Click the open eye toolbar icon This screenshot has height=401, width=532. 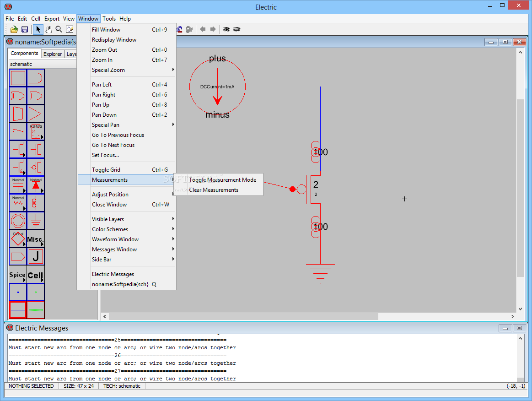click(226, 30)
